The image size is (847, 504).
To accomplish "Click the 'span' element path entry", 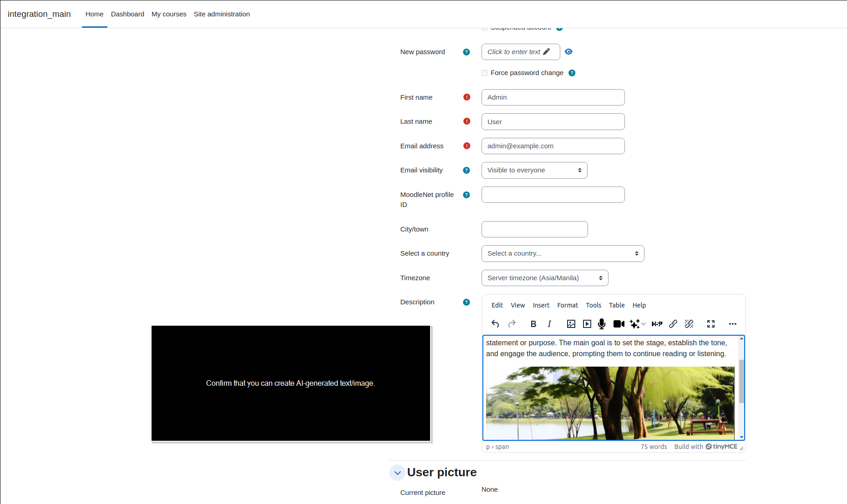I will click(x=502, y=447).
